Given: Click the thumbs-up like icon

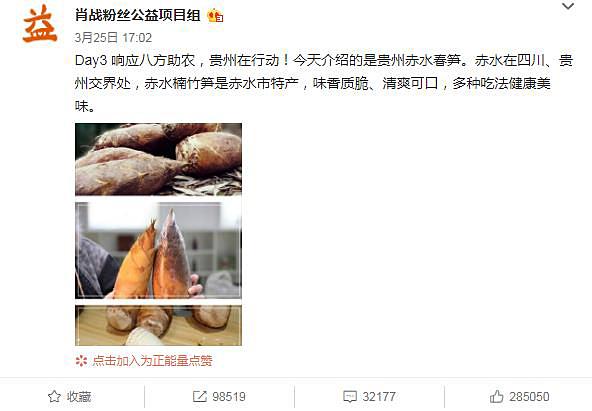Looking at the screenshot, I should pos(496,396).
